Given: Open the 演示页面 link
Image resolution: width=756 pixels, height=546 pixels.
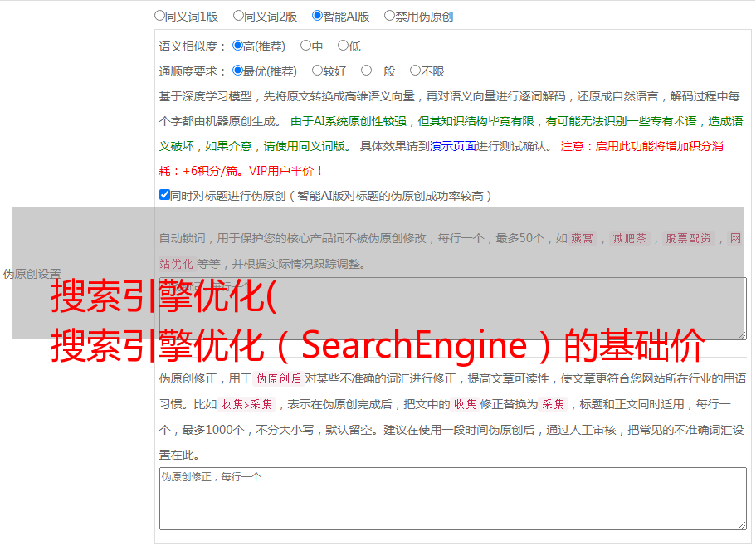Looking at the screenshot, I should point(452,146).
